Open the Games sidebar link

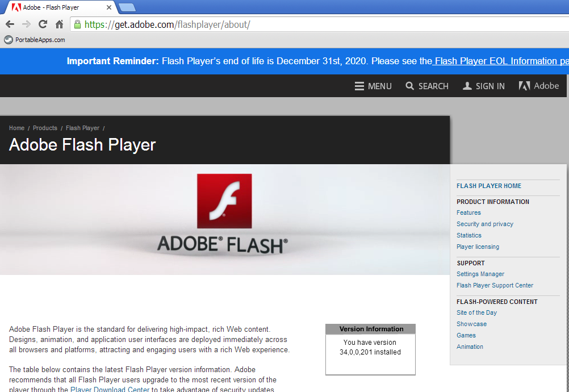pyautogui.click(x=466, y=335)
